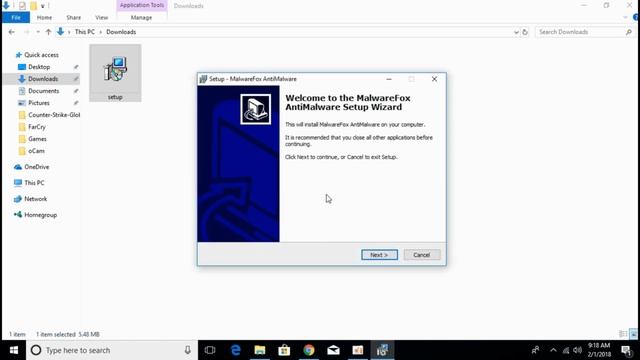Expand address bar history dropdown

(516, 32)
